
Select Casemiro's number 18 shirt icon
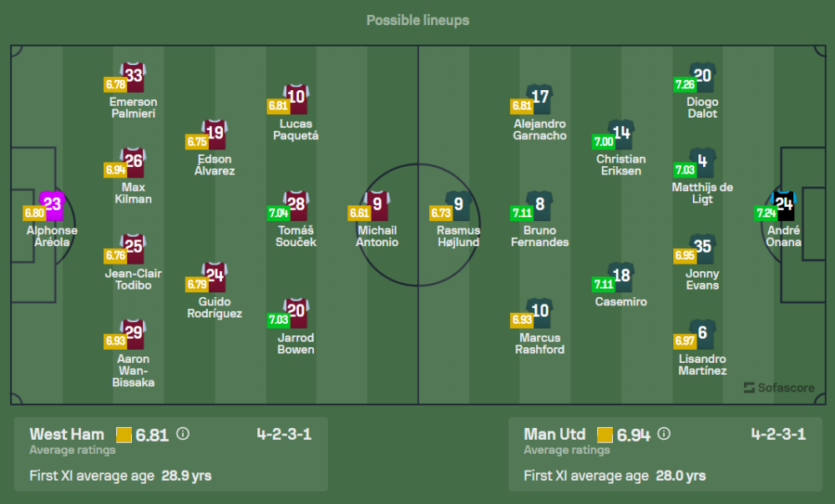point(621,277)
